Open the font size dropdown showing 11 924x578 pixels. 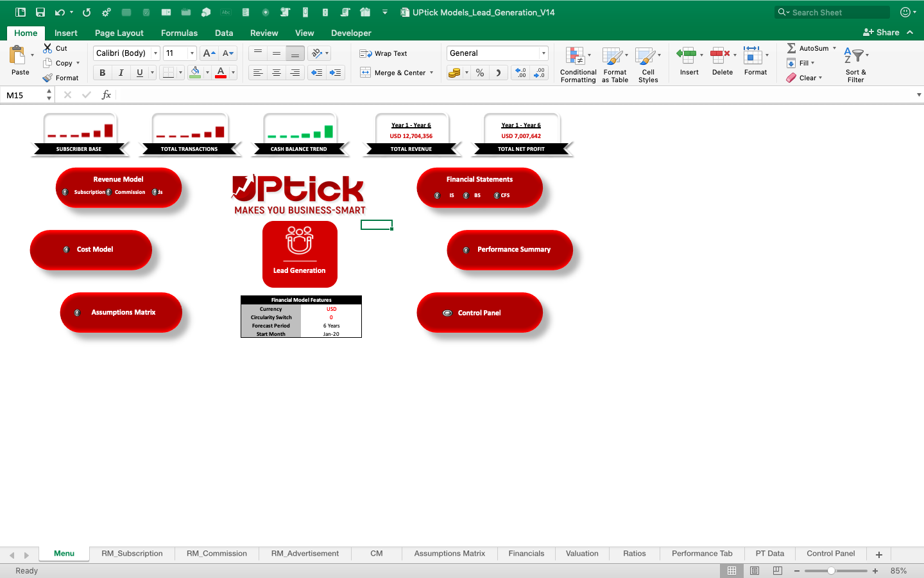click(192, 53)
